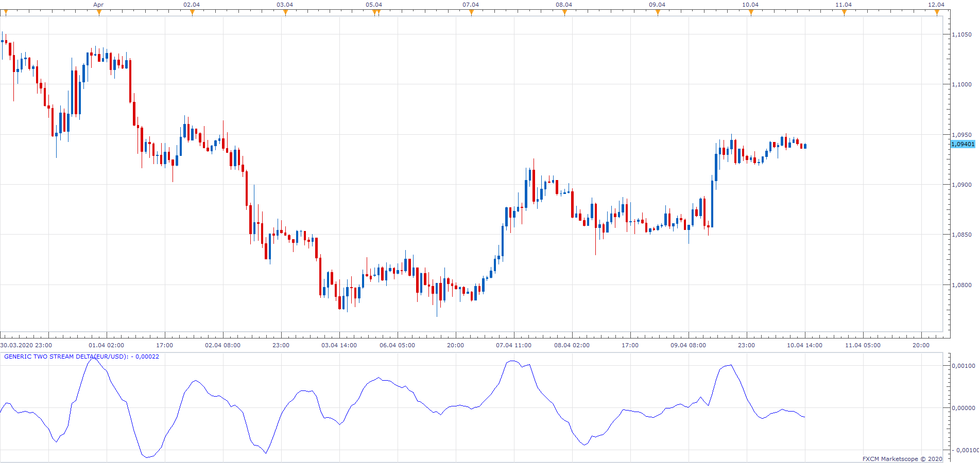This screenshot has width=980, height=463.
Task: Click the 1,1050 price axis label
Action: pyautogui.click(x=961, y=34)
